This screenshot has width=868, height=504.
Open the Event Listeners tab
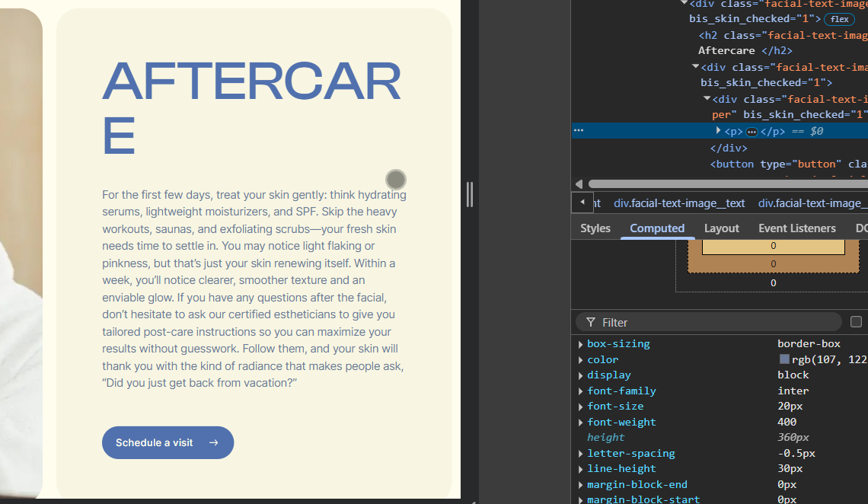click(x=796, y=228)
